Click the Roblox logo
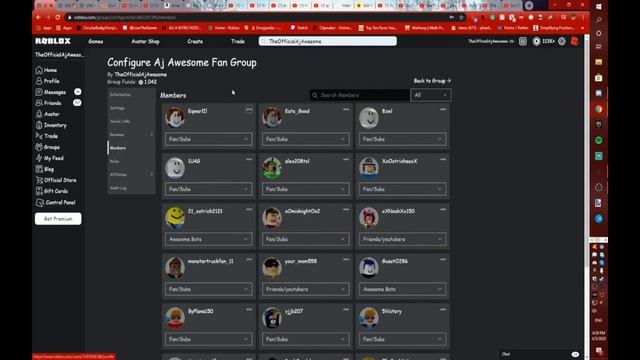Viewport: 640px width, 360px height. coord(53,41)
